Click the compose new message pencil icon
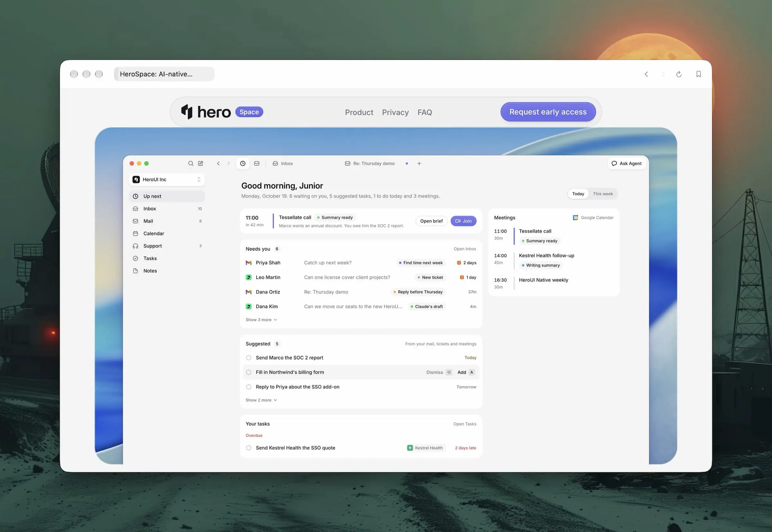Image resolution: width=772 pixels, height=532 pixels. (x=201, y=163)
